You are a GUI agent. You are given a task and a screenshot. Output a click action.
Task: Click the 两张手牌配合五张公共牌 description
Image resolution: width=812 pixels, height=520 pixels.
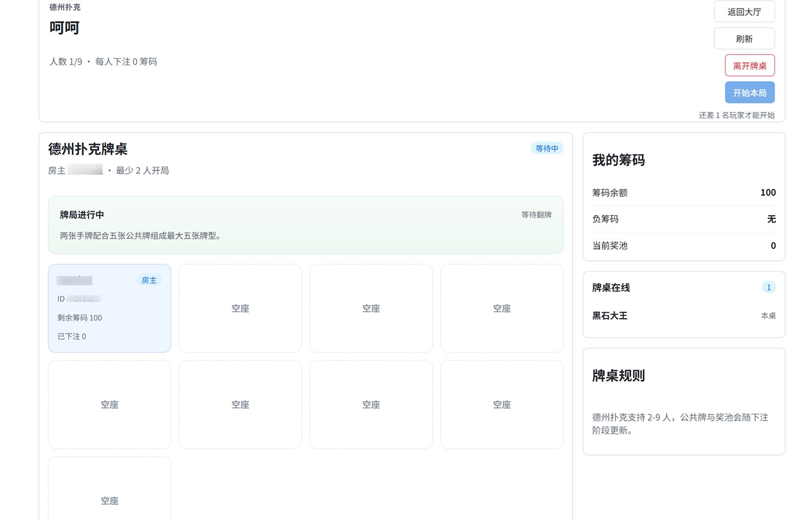(140, 236)
